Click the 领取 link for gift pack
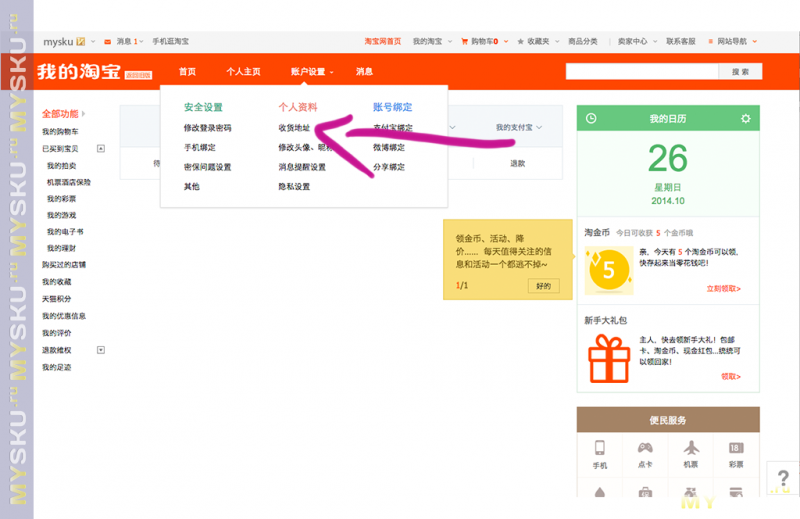This screenshot has height=519, width=800. [x=731, y=376]
